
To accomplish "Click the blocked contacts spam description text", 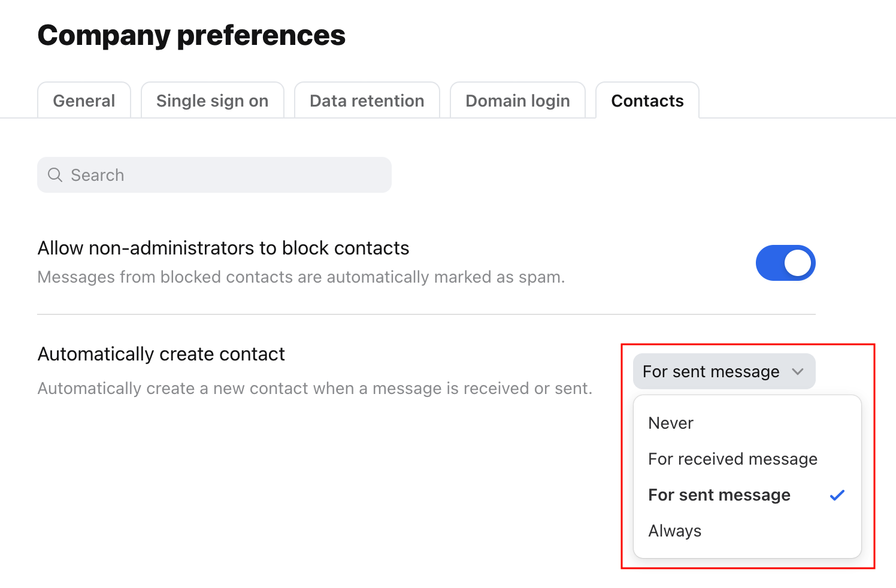I will [301, 277].
